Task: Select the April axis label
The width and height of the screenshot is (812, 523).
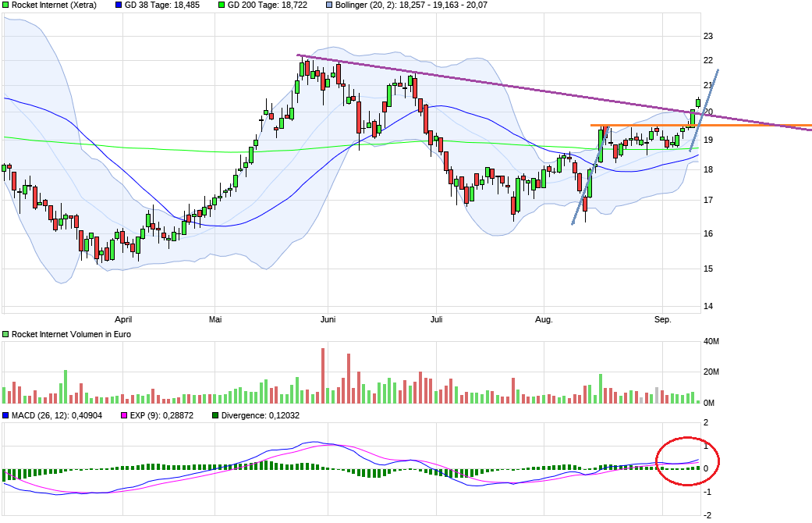Action: point(122,319)
